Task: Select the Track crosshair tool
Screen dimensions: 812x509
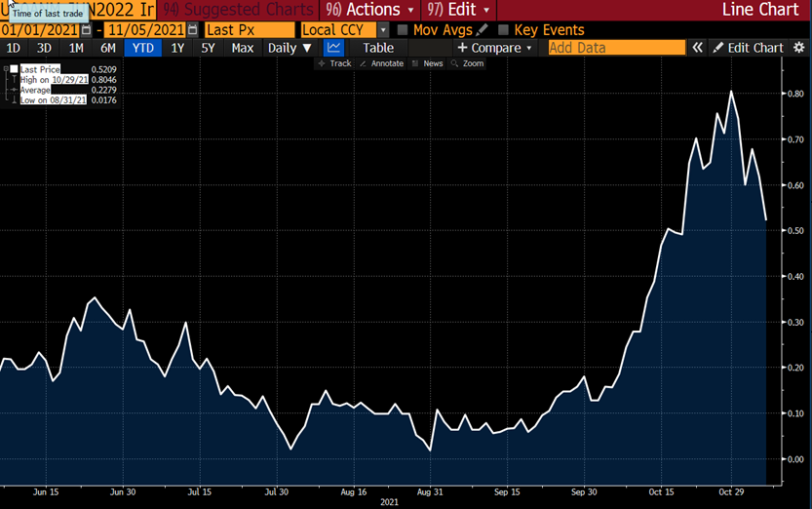Action: pos(334,63)
